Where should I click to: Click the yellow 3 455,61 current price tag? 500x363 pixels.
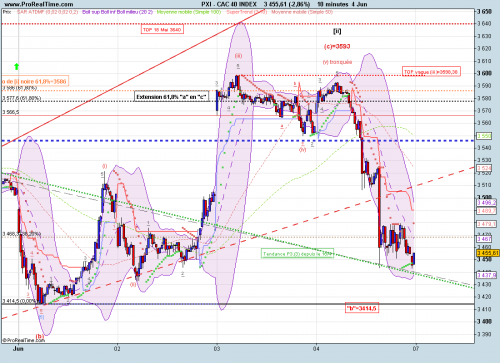click(x=488, y=253)
